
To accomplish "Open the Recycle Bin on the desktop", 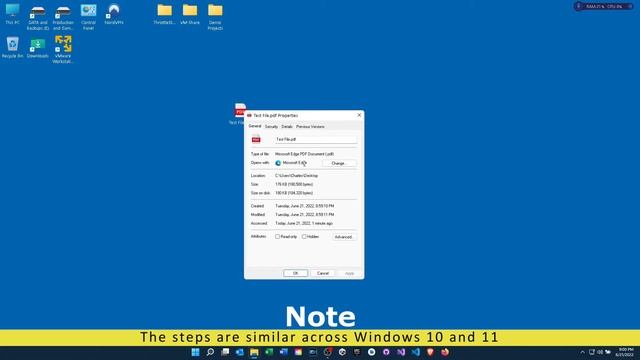I will pyautogui.click(x=12, y=47).
